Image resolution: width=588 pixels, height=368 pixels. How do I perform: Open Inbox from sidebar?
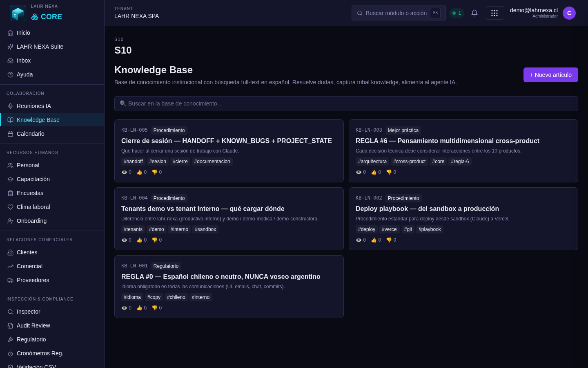(x=52, y=61)
